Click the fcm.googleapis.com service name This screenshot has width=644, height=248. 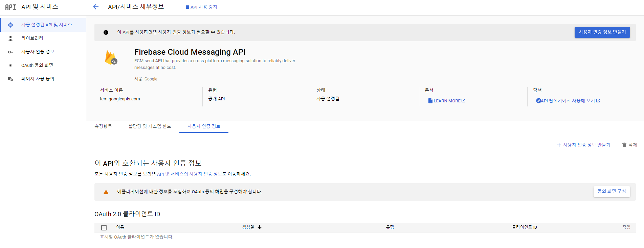120,99
